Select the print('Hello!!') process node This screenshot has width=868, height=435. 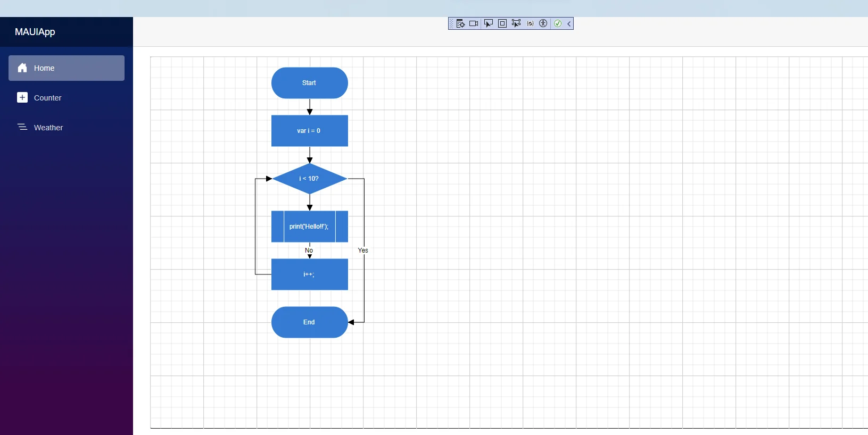point(310,227)
